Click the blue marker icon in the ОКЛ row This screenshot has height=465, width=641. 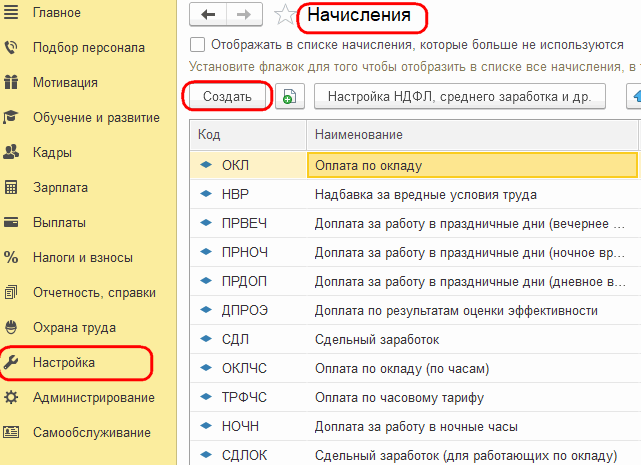pos(206,165)
